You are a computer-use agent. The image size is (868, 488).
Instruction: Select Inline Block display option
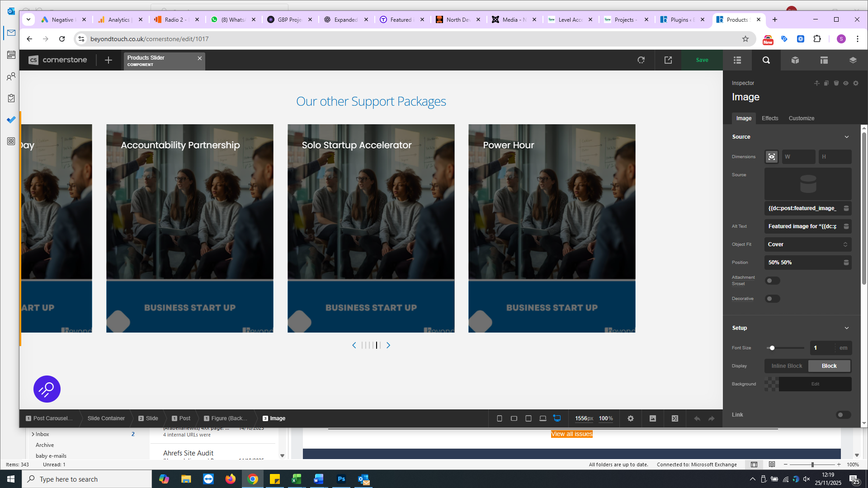(x=787, y=366)
